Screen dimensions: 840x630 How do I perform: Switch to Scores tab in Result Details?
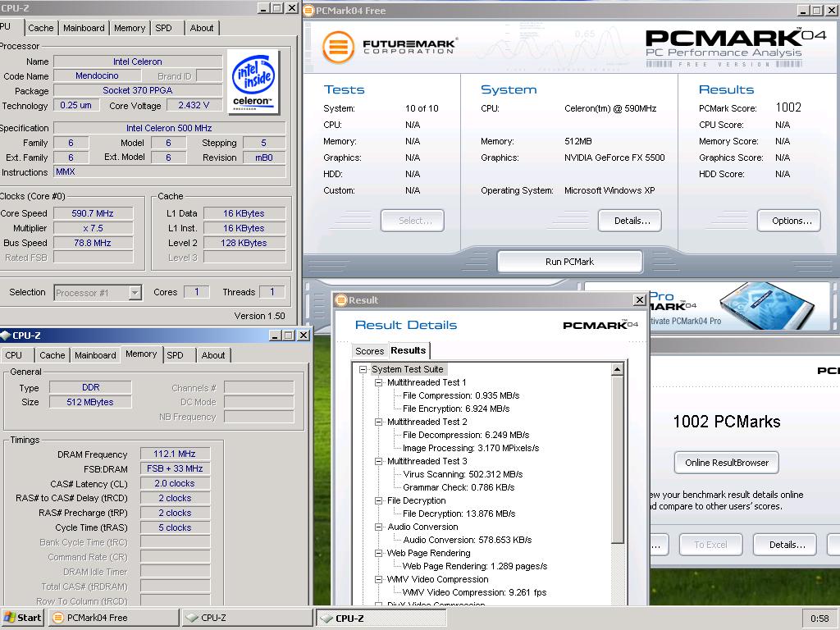(370, 351)
